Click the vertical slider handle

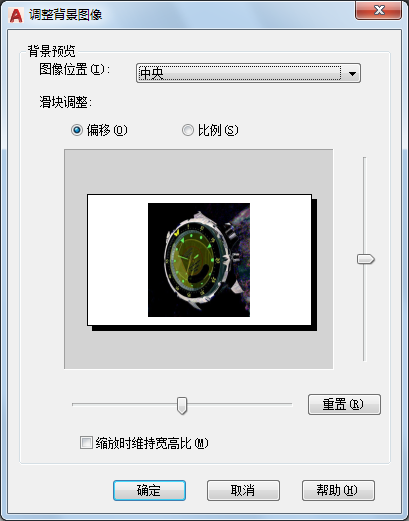365,259
